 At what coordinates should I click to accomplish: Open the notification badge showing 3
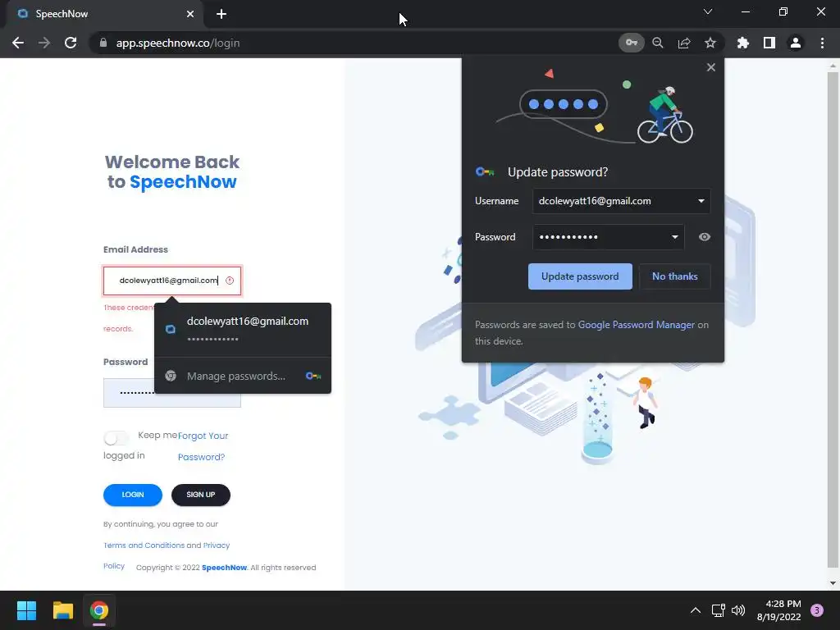817,610
